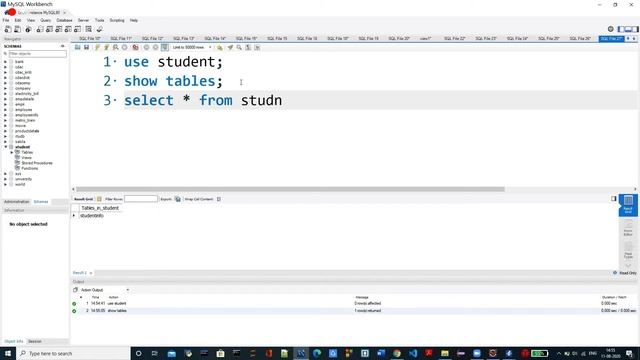
Task: Click the Create new schema icon
Action: click(x=40, y=29)
